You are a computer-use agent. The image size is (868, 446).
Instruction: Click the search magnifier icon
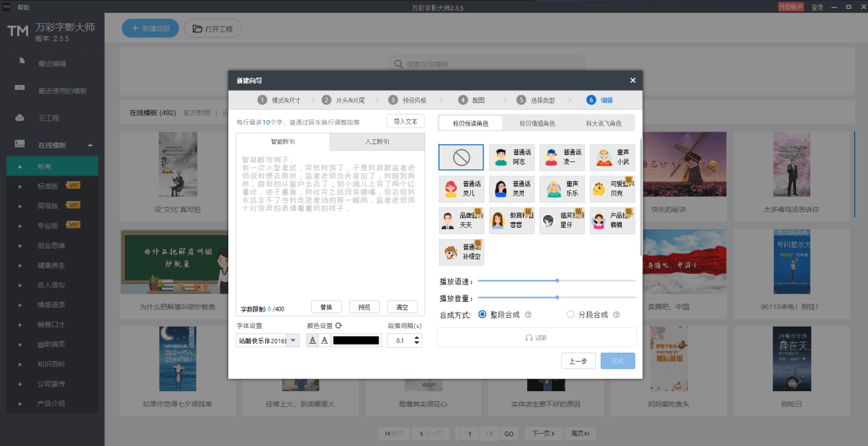click(400, 64)
